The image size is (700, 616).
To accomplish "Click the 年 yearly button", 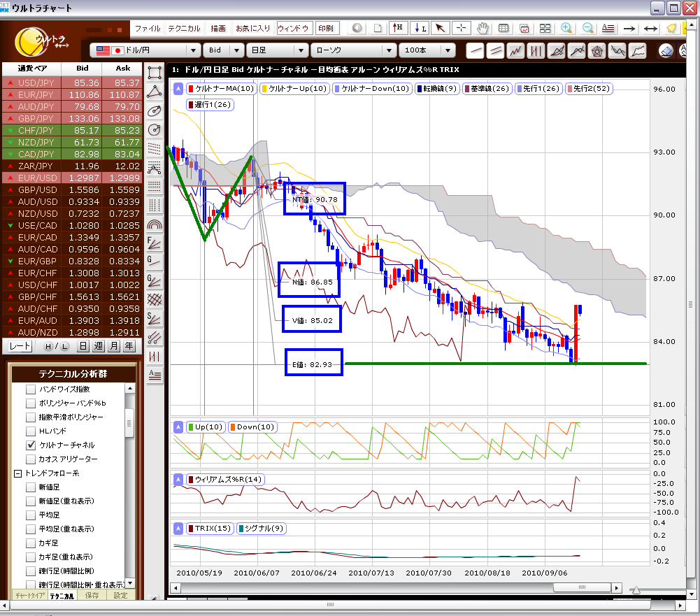I will click(x=129, y=346).
